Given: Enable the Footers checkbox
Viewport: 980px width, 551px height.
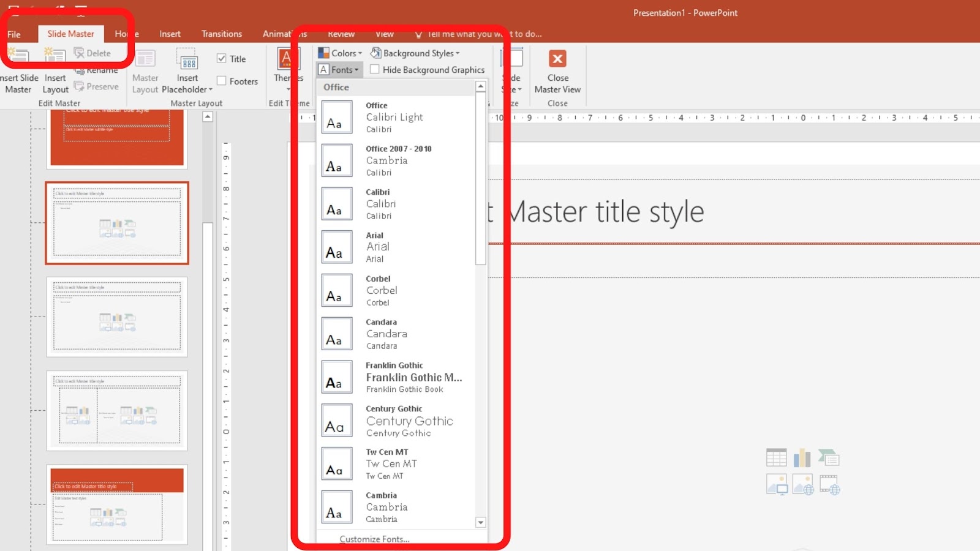Looking at the screenshot, I should tap(222, 81).
